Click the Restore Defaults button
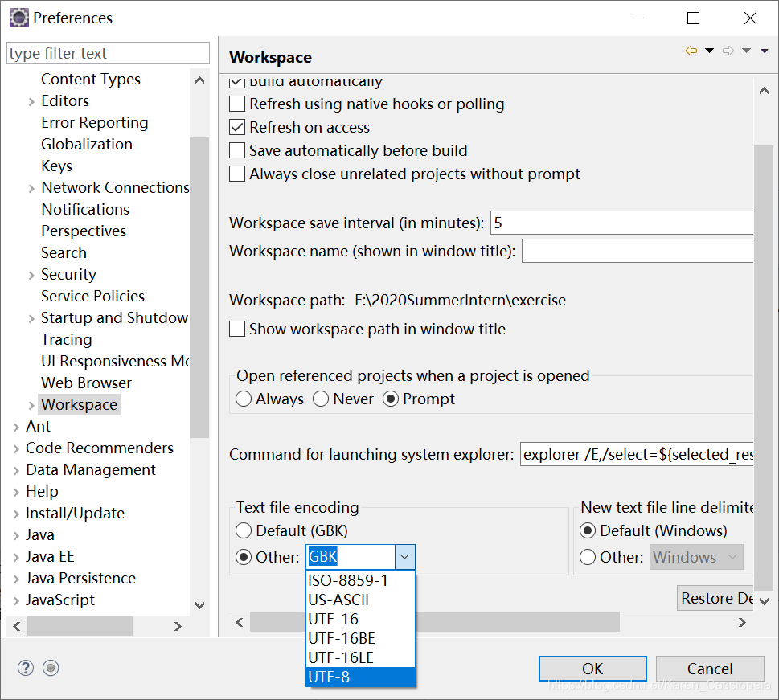This screenshot has height=700, width=779. point(715,598)
